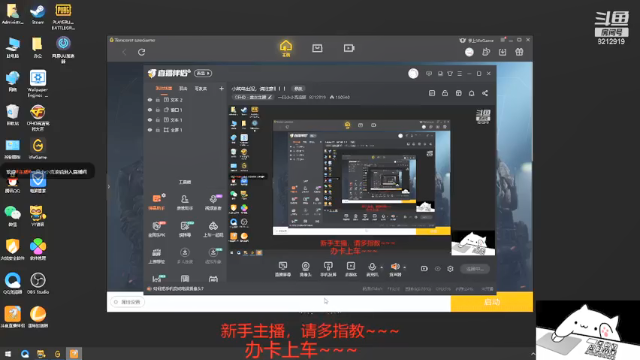Open the room manager assistant tool icon
Screen dimensions: 640x360
point(185,202)
